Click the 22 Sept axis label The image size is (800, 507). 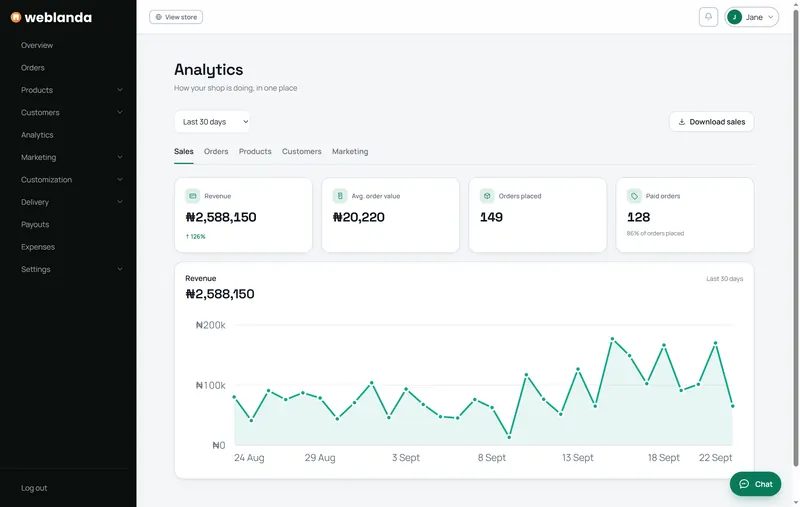coord(715,458)
